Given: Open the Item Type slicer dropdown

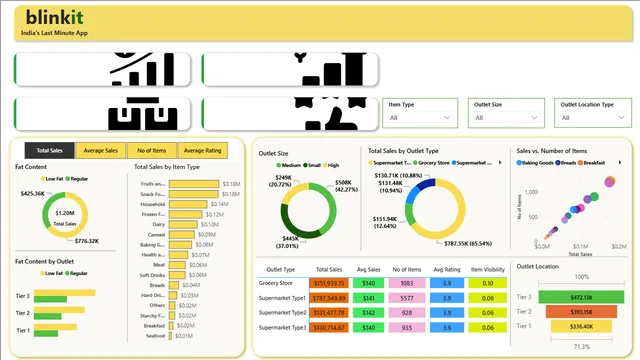Looking at the screenshot, I should click(x=420, y=118).
